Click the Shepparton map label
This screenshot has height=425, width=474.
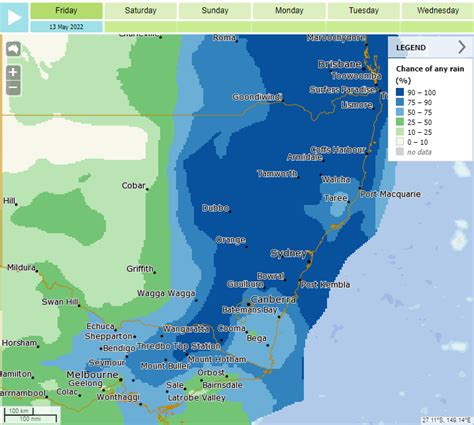(x=108, y=336)
